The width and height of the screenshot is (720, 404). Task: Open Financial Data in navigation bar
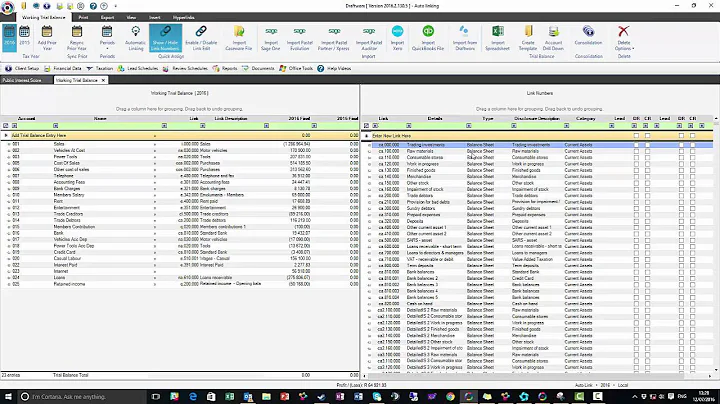click(62, 68)
